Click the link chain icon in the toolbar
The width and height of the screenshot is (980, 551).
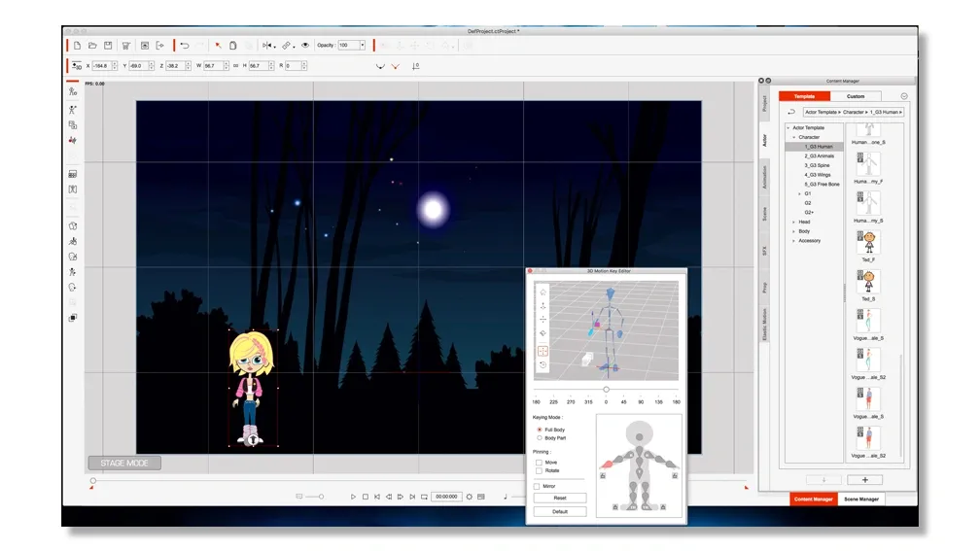(x=286, y=46)
